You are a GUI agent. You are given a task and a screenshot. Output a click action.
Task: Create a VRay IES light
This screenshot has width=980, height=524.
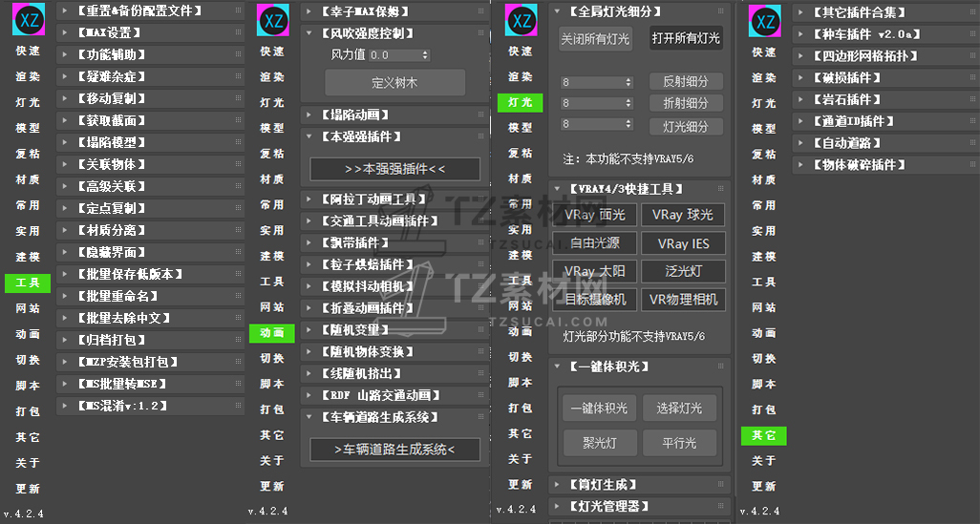pos(683,243)
